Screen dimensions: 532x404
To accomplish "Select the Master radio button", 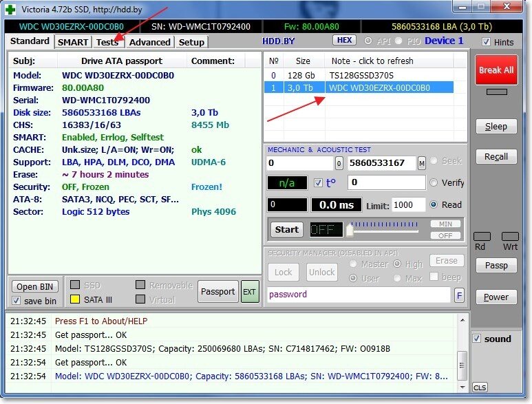I will [353, 264].
